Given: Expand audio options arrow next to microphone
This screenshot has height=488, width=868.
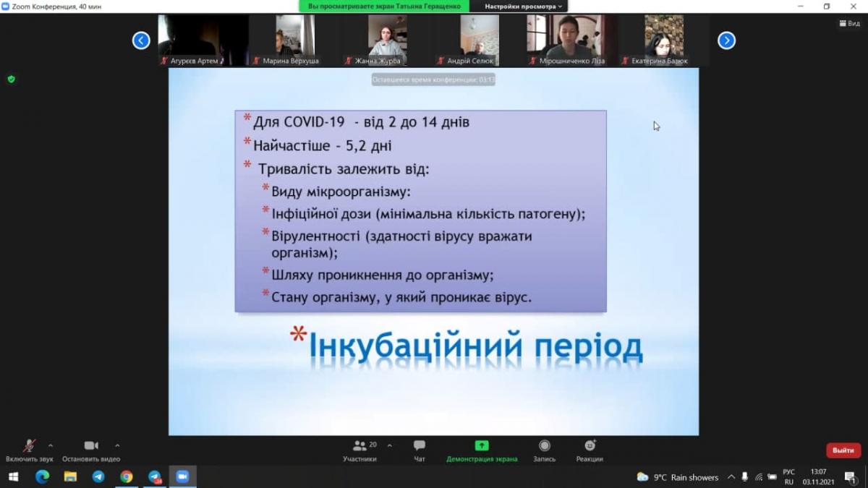Looking at the screenshot, I should click(50, 445).
